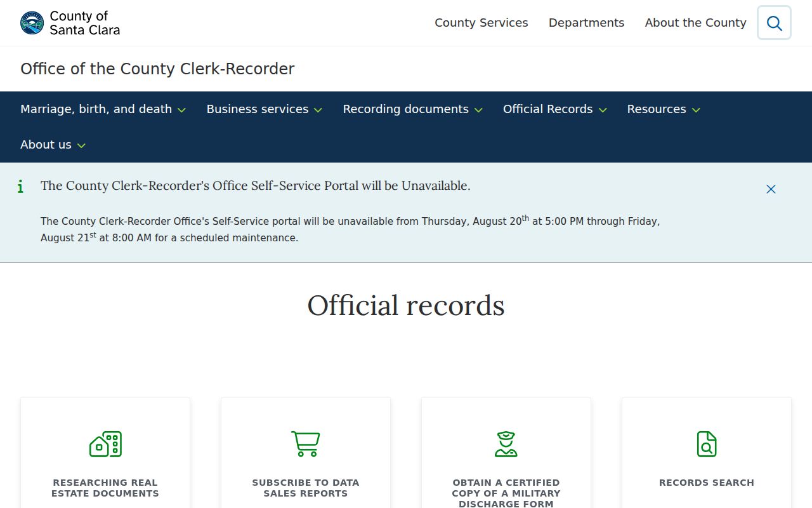Click the document search records icon
This screenshot has height=508, width=812.
tap(707, 444)
